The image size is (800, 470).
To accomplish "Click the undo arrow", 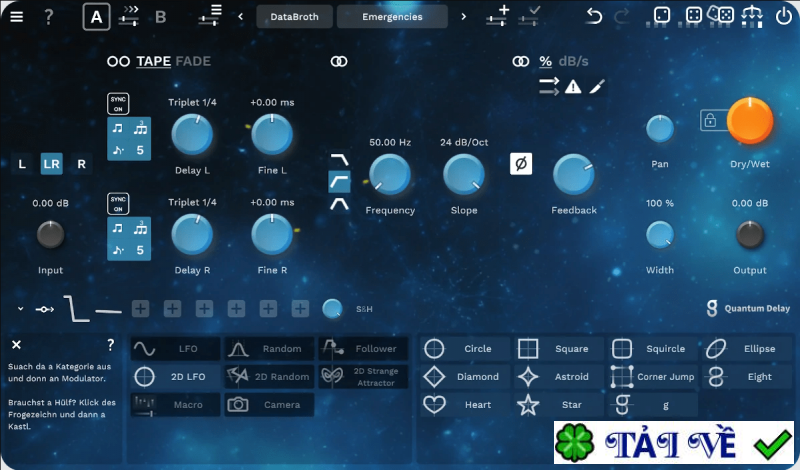I will 594,16.
